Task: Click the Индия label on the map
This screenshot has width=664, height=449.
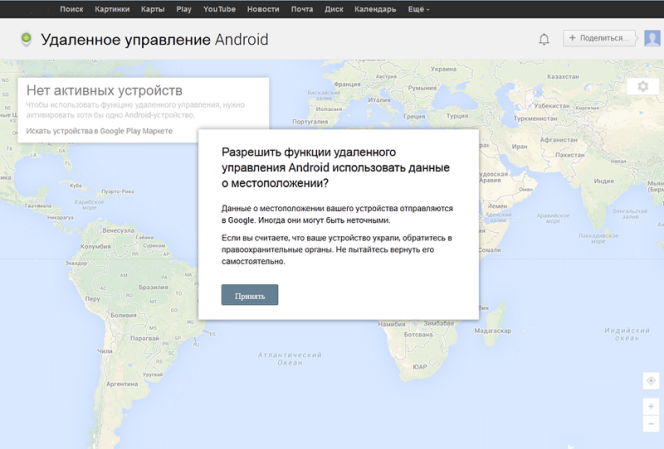Action: tap(603, 181)
